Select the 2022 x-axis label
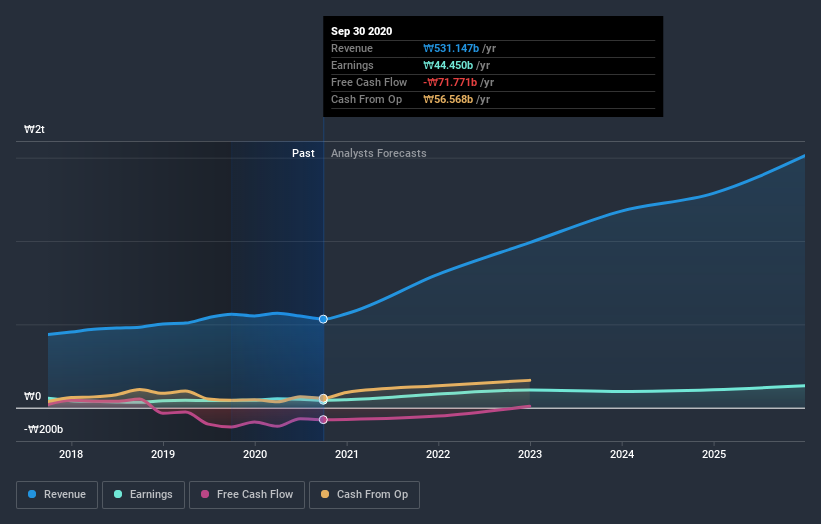Screen dimensions: 821x524 pyautogui.click(x=438, y=454)
